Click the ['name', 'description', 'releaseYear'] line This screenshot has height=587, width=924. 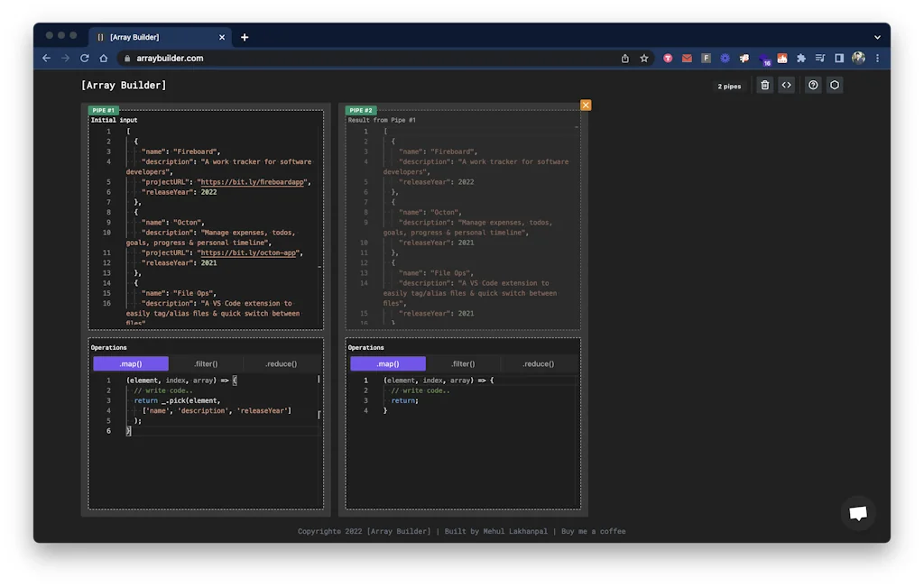tap(217, 410)
